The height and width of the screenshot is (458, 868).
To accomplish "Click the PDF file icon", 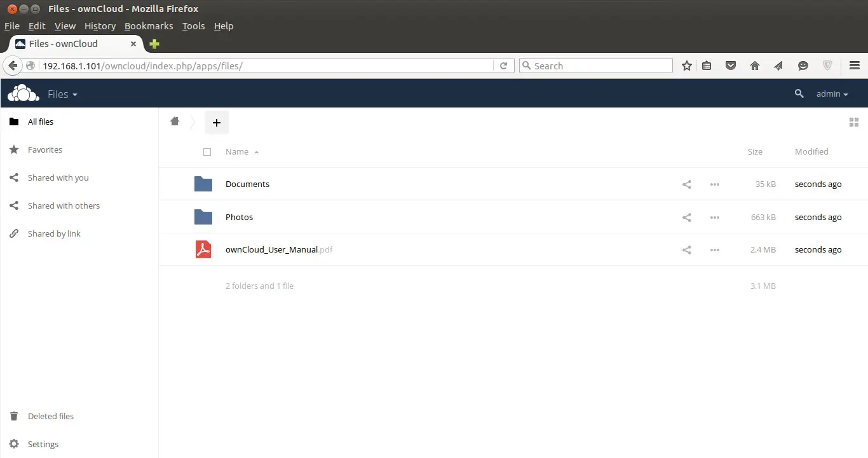I will coord(203,249).
